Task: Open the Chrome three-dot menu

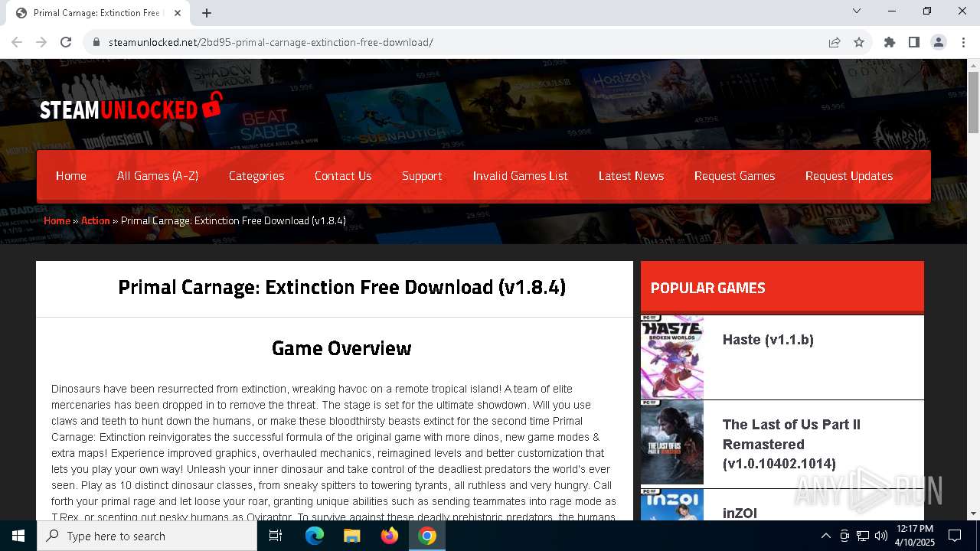Action: (x=963, y=42)
